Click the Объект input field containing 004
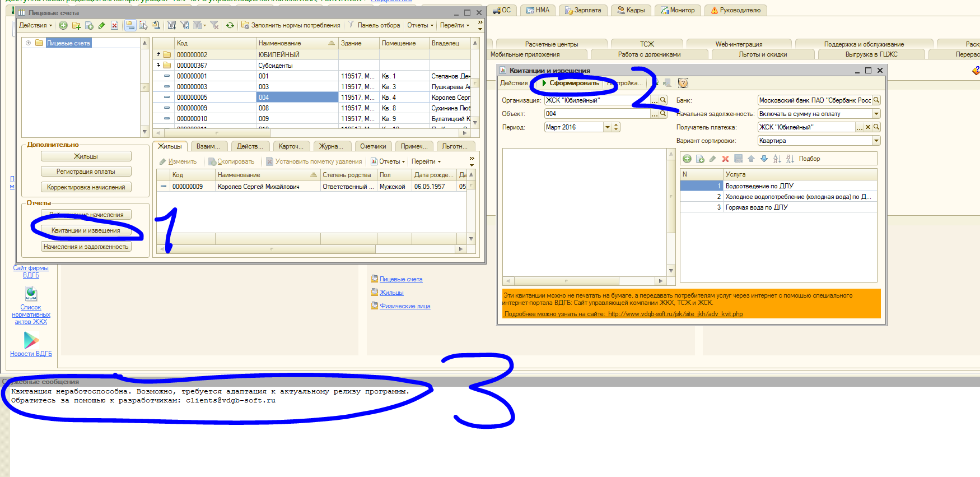The height and width of the screenshot is (477, 980). 596,114
